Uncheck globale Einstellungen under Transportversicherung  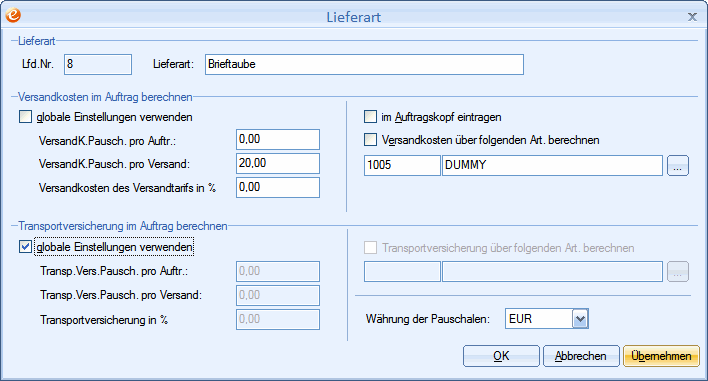[25, 247]
